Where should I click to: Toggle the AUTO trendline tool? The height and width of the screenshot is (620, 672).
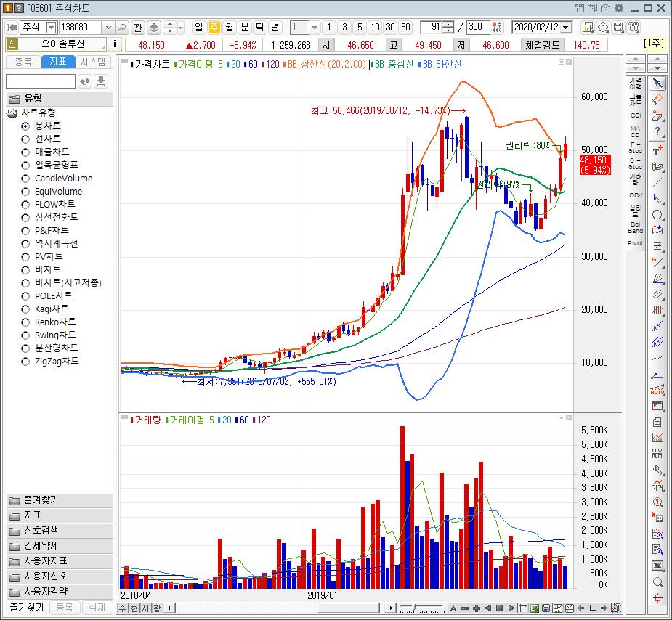coord(657,391)
